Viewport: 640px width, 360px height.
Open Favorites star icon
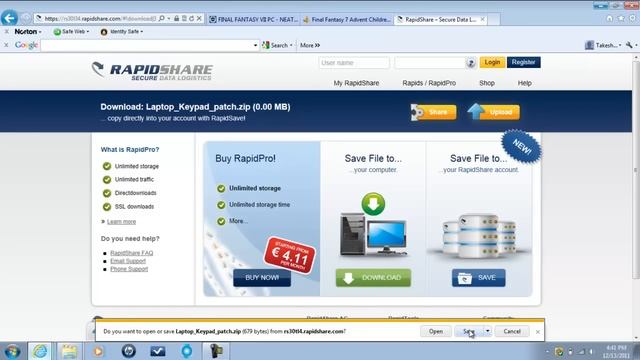[x=621, y=18]
